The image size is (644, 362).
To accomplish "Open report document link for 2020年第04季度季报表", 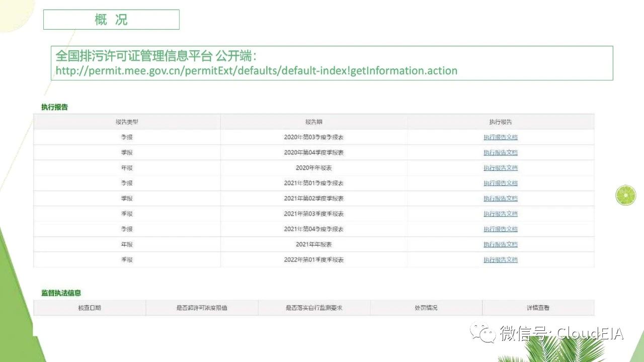I will [501, 152].
